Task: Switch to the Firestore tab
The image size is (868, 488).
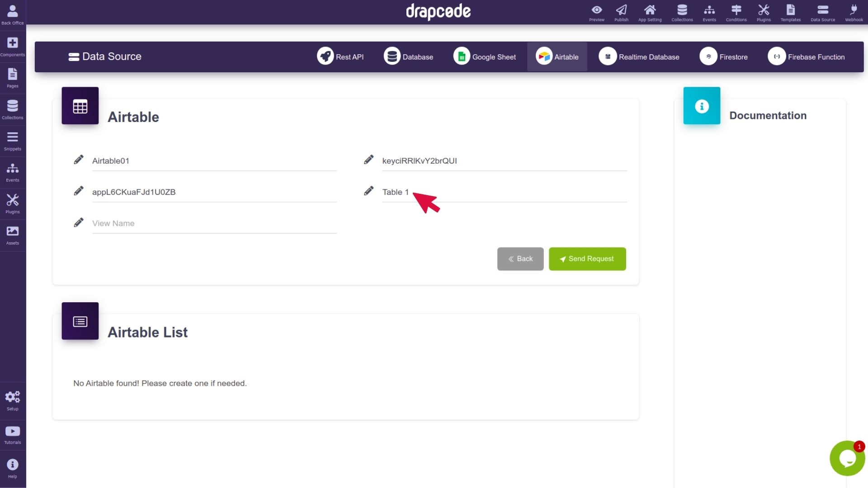Action: point(724,57)
